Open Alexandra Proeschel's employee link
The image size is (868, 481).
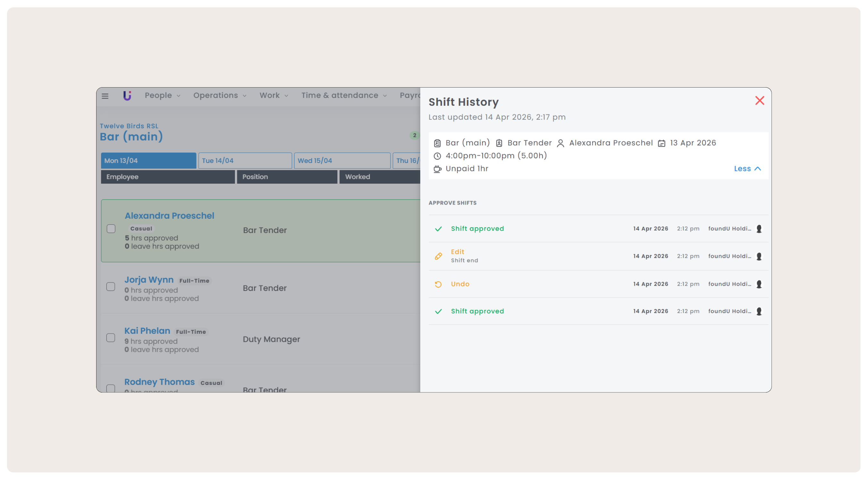(x=169, y=216)
